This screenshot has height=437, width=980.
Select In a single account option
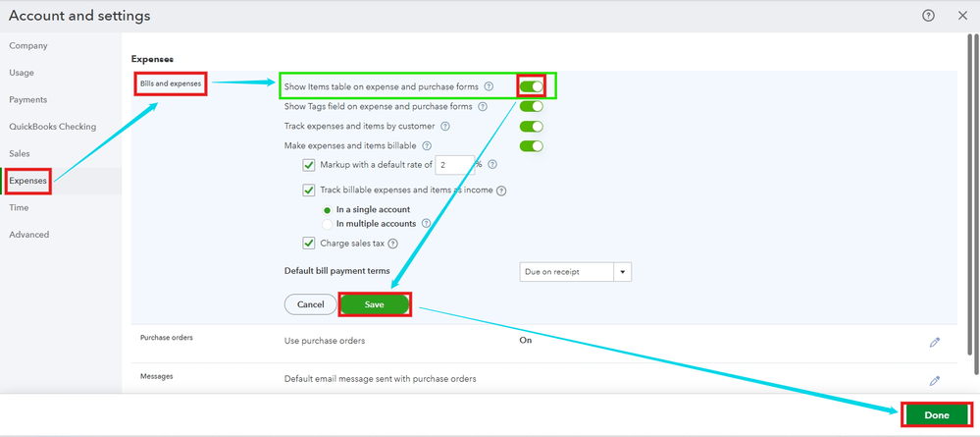[327, 210]
